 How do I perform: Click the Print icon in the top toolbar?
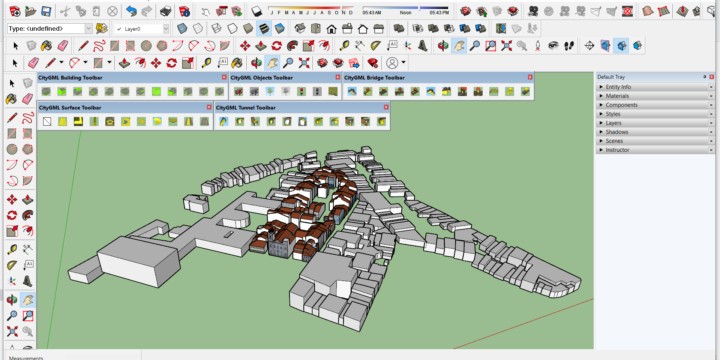[x=166, y=11]
